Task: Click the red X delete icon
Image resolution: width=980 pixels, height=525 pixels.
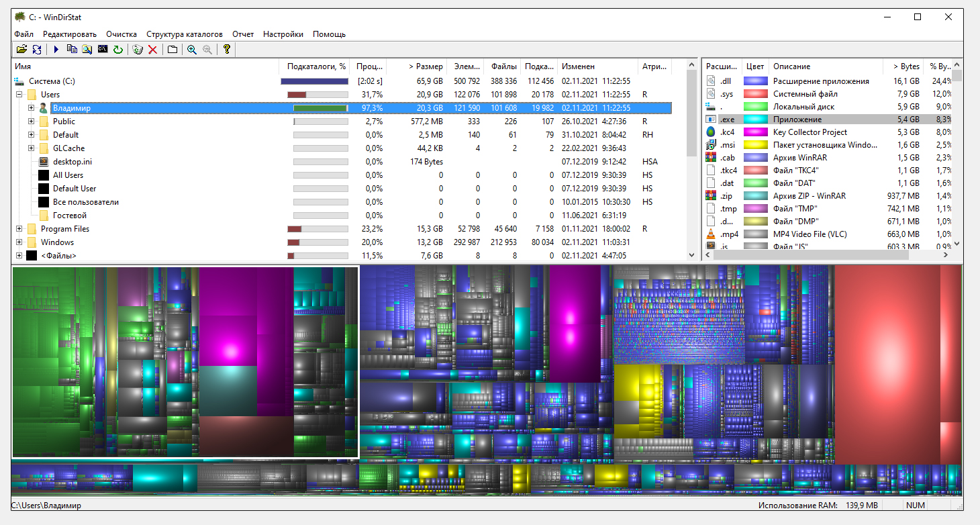Action: [153, 50]
